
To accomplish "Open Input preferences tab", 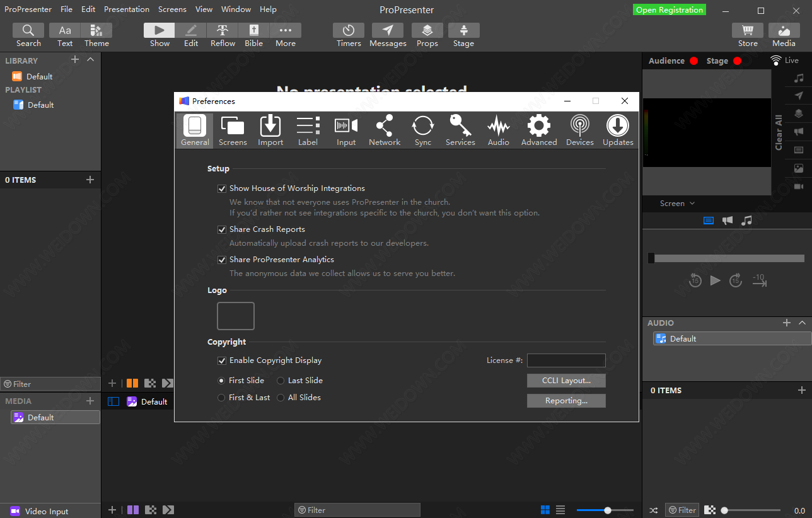I will click(x=346, y=130).
